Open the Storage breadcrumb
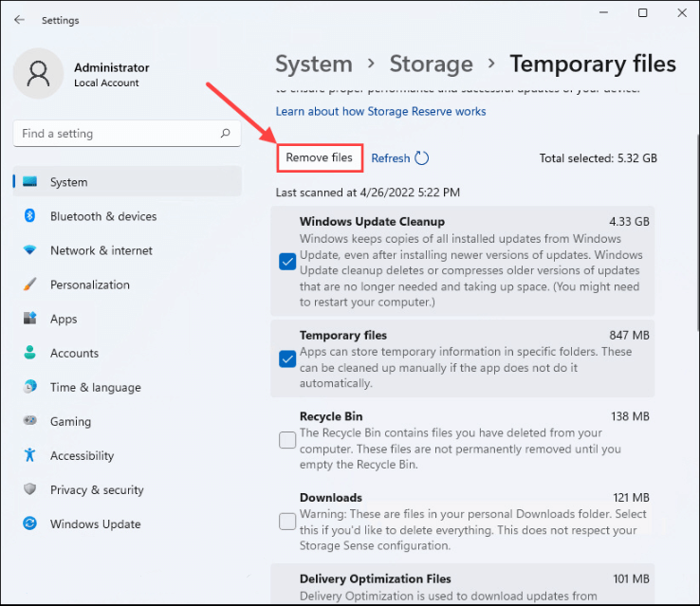The height and width of the screenshot is (606, 700). coord(431,64)
